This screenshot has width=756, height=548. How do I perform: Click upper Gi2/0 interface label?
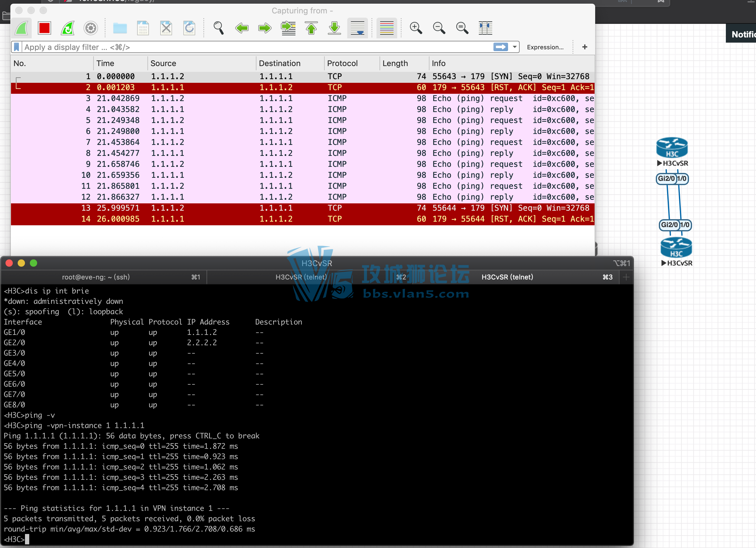(666, 179)
